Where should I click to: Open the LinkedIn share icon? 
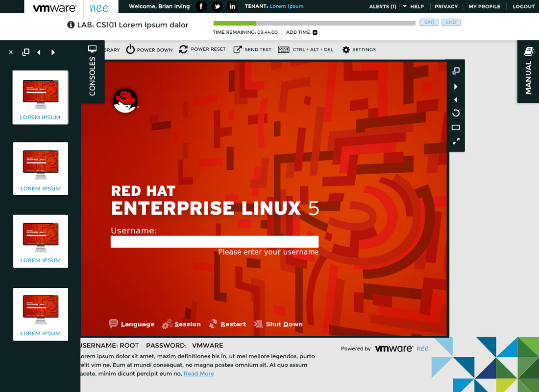coord(232,6)
